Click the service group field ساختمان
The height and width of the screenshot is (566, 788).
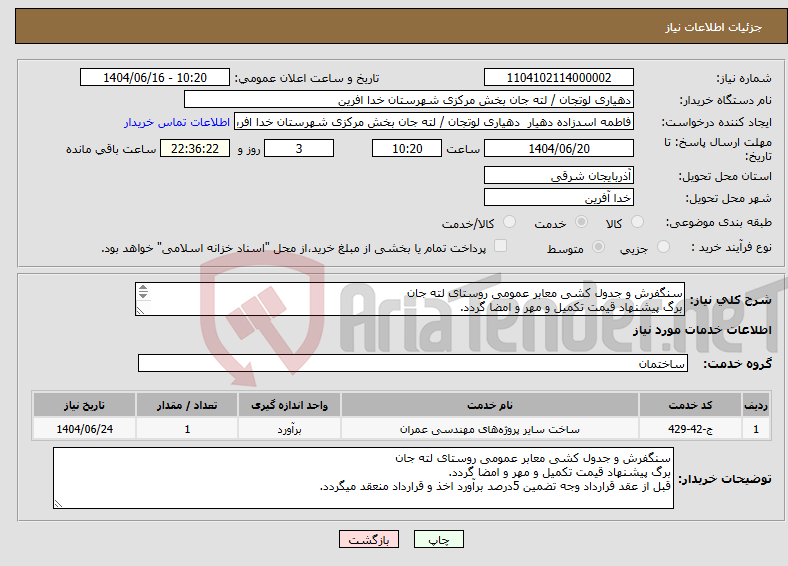tap(413, 363)
